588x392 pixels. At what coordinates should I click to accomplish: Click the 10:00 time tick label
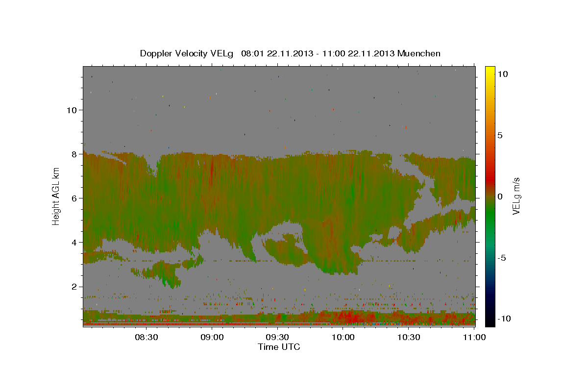click(343, 337)
